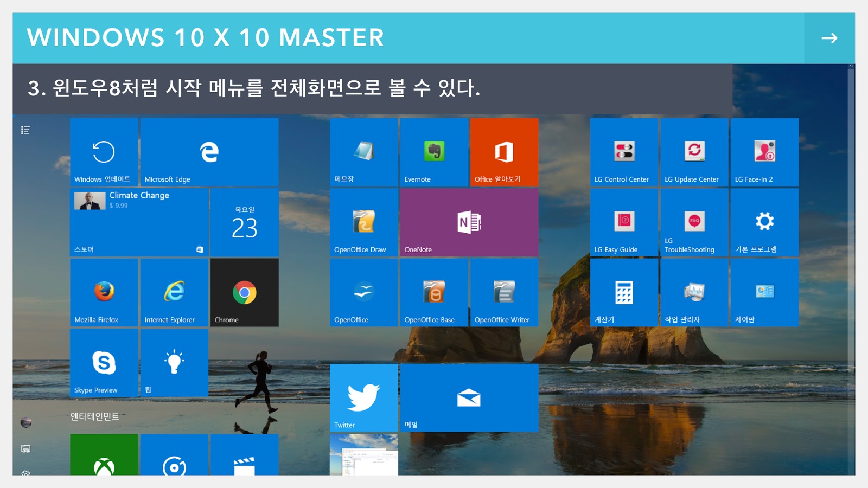Show all apps list icon
868x488 pixels.
pos(25,130)
